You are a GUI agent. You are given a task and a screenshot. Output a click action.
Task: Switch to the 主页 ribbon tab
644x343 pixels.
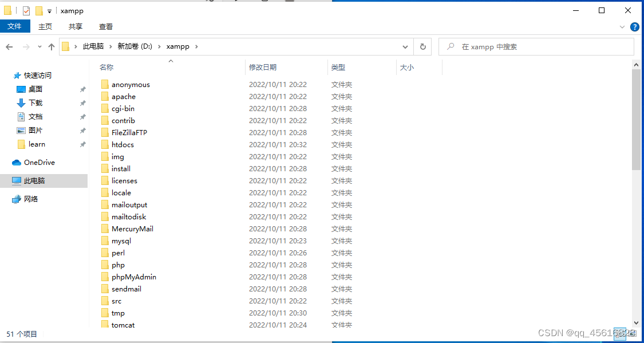point(45,27)
